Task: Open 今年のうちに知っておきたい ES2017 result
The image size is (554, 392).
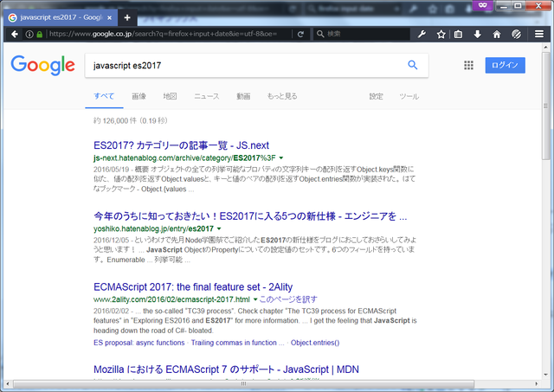Action: [x=250, y=215]
